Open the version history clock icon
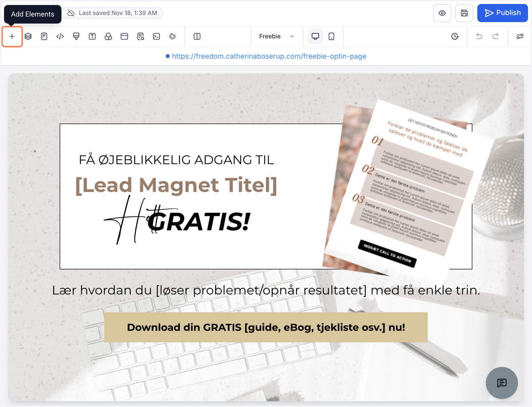 (x=455, y=36)
